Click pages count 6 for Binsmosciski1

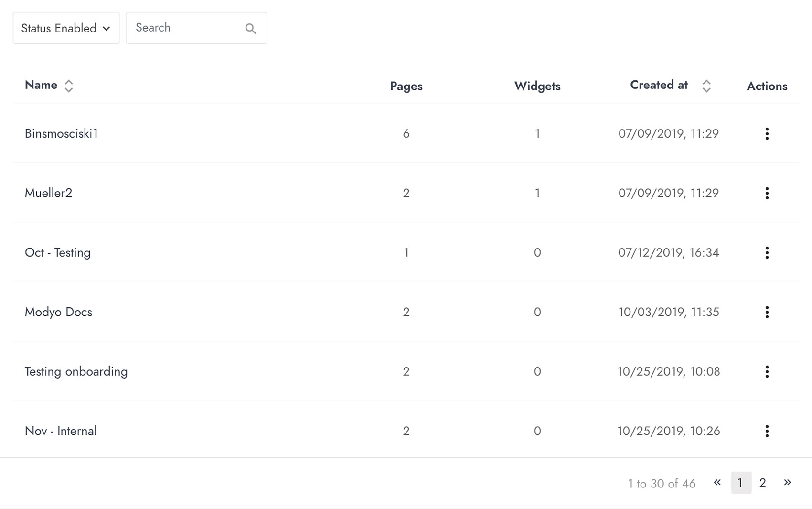406,133
